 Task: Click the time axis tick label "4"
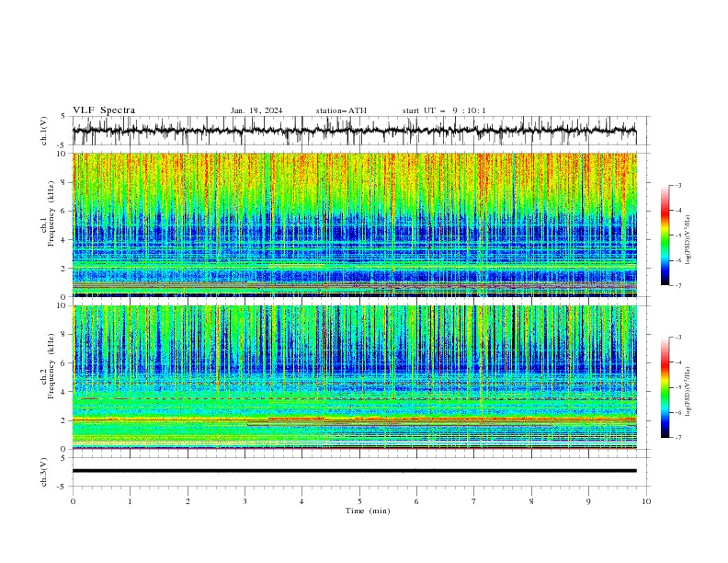301,501
